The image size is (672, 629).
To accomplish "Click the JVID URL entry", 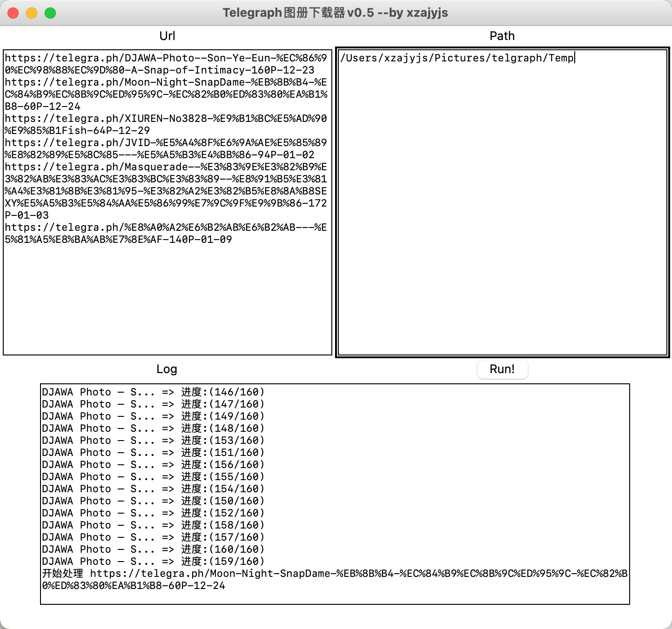I will pyautogui.click(x=166, y=149).
